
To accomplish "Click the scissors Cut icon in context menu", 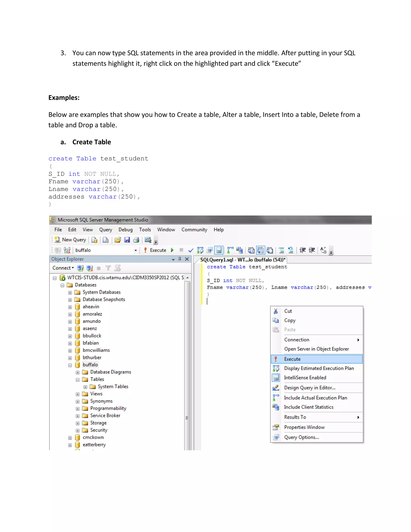I will tap(276, 311).
